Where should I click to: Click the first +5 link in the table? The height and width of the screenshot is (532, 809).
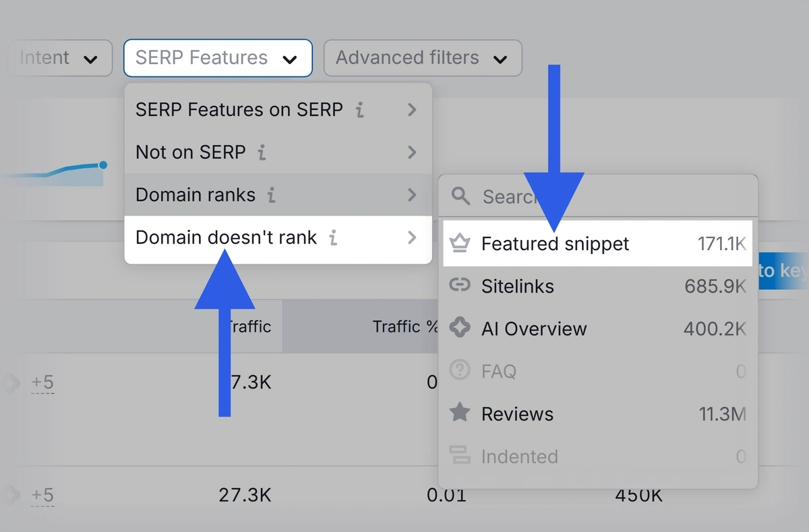click(42, 384)
